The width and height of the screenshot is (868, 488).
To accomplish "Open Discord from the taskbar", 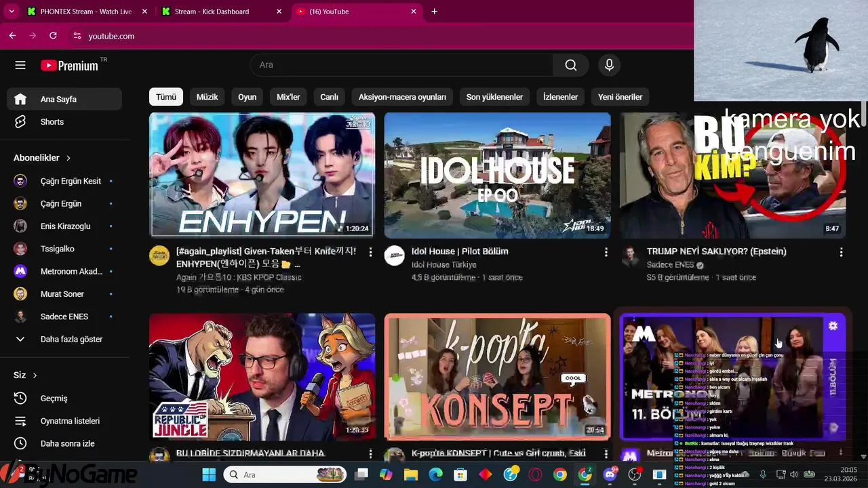I will pyautogui.click(x=610, y=474).
